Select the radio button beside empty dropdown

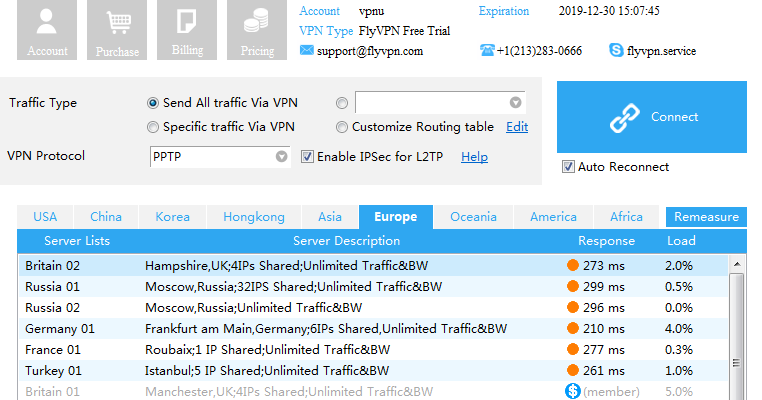coord(342,103)
